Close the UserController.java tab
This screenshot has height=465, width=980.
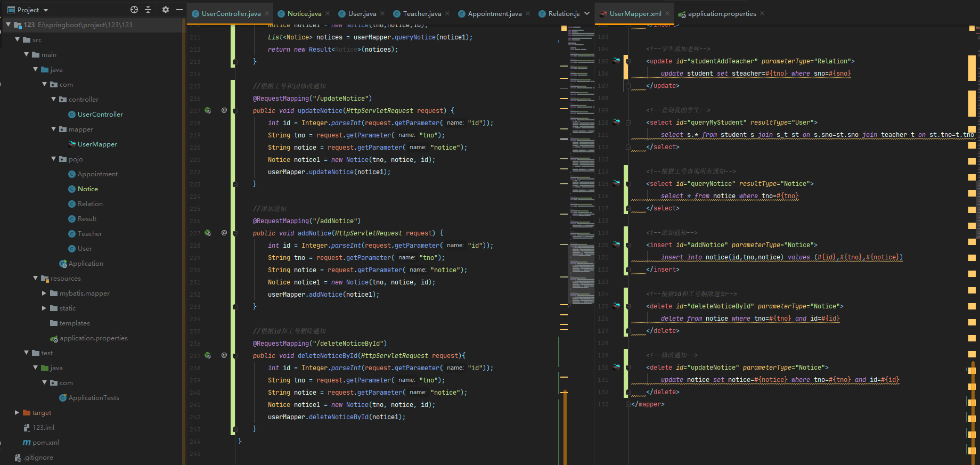267,14
